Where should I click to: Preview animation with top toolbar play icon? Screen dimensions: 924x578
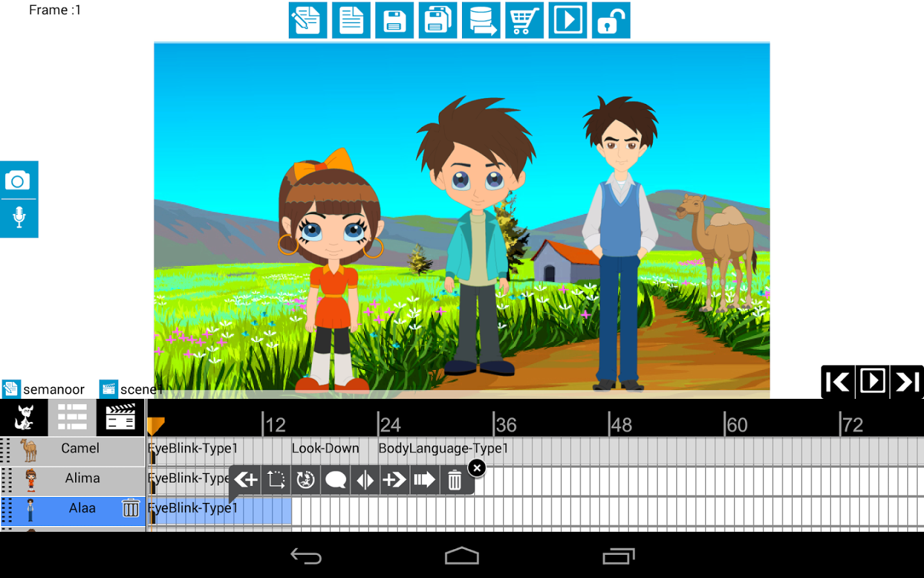pyautogui.click(x=567, y=21)
